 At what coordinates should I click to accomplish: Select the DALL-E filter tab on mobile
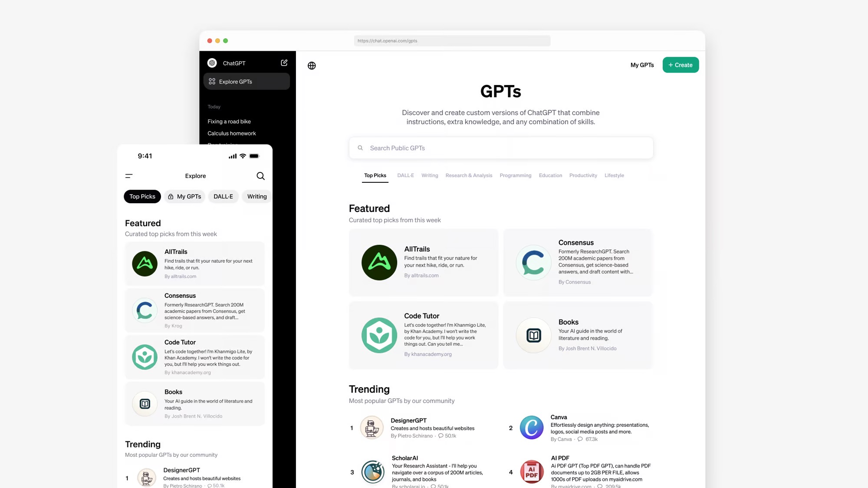point(223,196)
